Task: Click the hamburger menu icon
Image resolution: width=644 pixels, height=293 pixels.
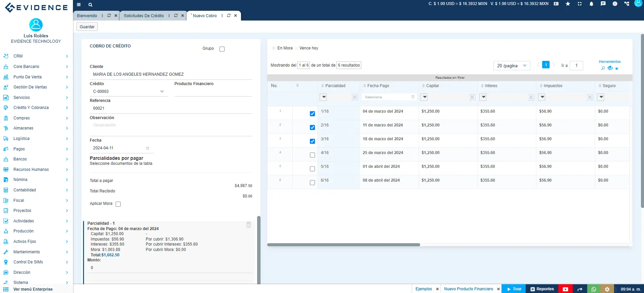Action: (79, 5)
